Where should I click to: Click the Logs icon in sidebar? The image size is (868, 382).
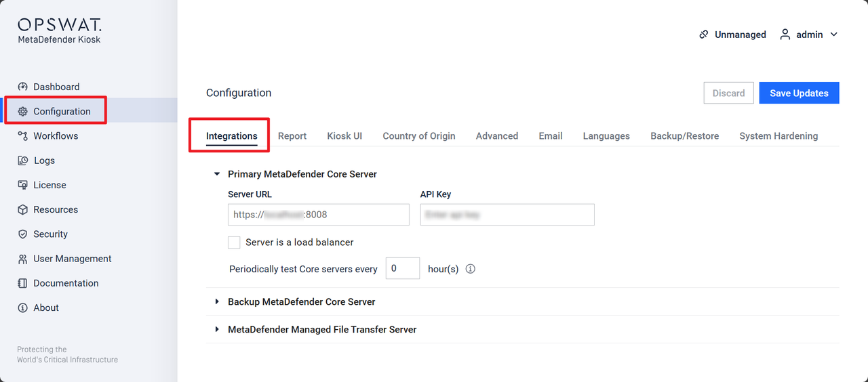22,161
